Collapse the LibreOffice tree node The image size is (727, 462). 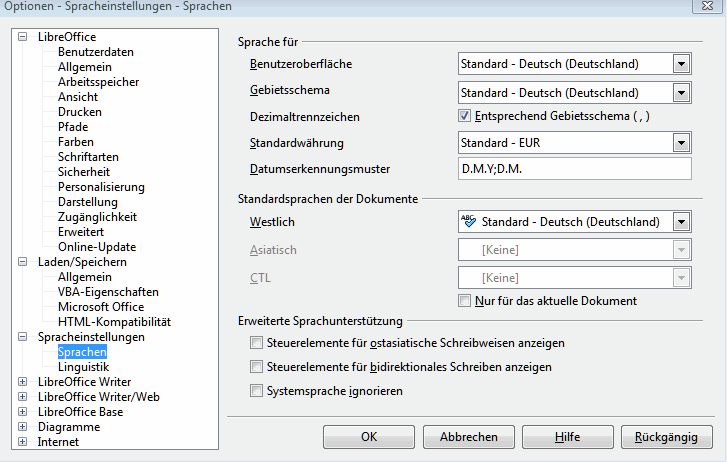pyautogui.click(x=22, y=37)
